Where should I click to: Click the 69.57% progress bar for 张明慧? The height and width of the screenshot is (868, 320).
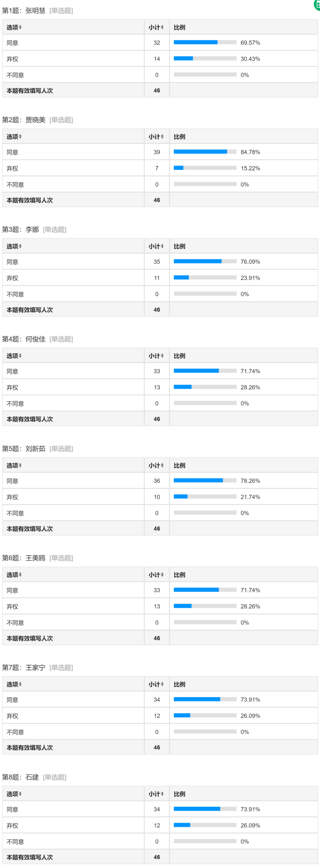205,42
